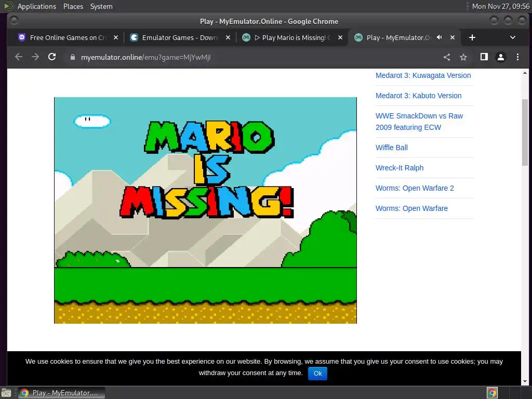Click the Mario is Missing game screen
Screen dimensions: 532x399
point(205,210)
